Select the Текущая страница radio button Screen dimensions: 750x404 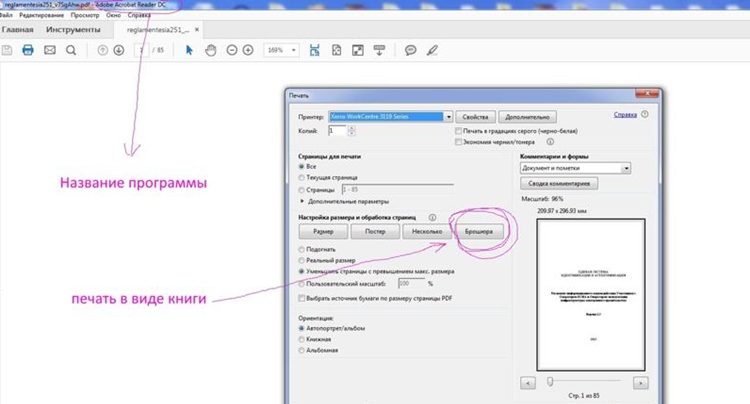[x=303, y=176]
